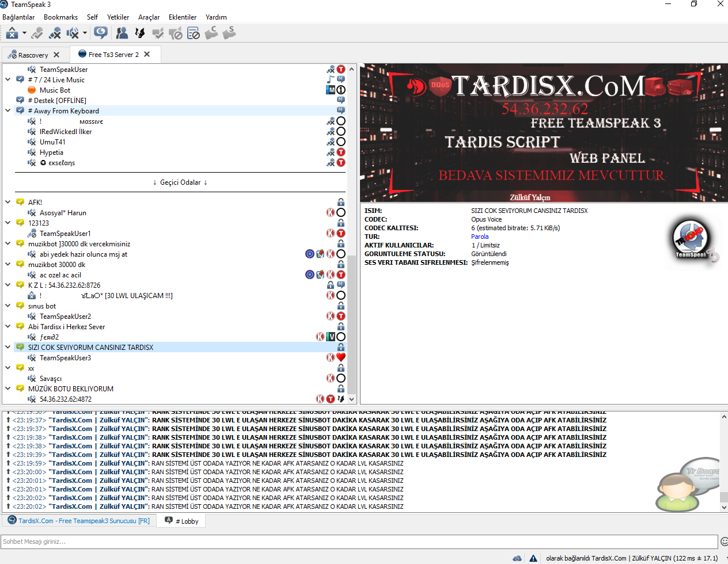Click the channel tree scrollbar down arrow
The width and height of the screenshot is (728, 564).
click(352, 399)
